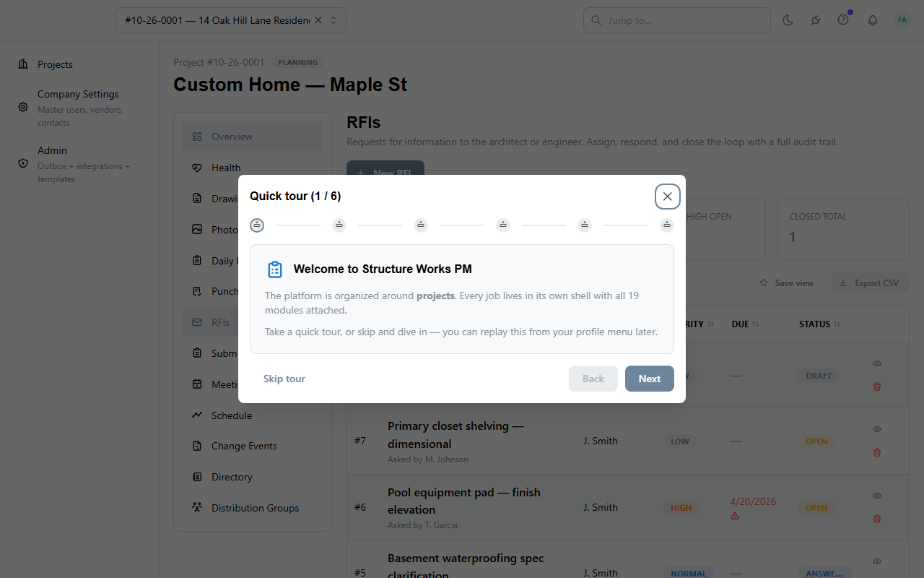Jump to the second tour step indicator
924x578 pixels.
click(339, 225)
